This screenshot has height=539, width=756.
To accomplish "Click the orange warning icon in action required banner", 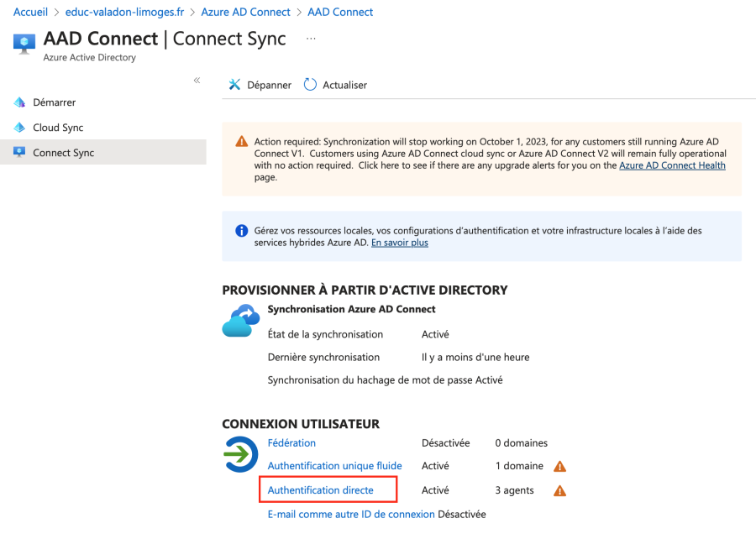I will pos(242,142).
